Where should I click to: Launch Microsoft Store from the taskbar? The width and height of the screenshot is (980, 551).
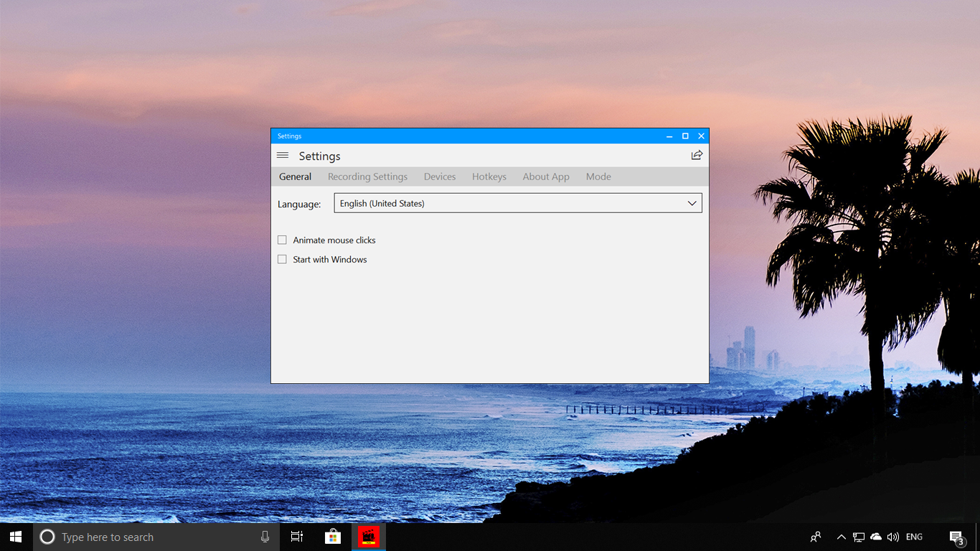(x=332, y=537)
